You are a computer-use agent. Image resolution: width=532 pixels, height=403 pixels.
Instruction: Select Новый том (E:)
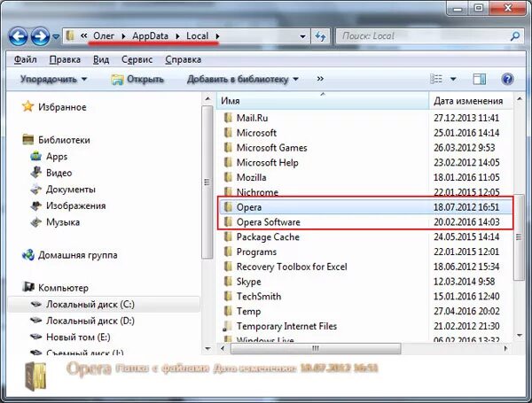click(x=70, y=337)
